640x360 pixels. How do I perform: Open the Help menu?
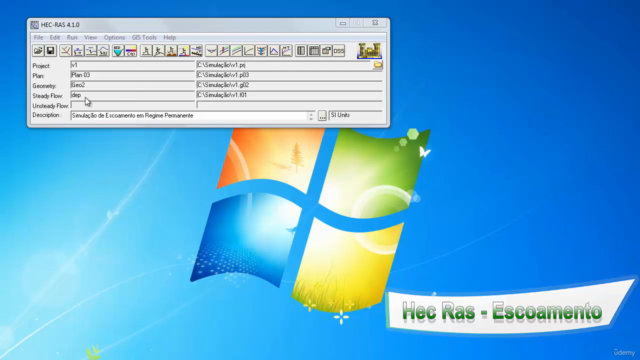[x=169, y=37]
